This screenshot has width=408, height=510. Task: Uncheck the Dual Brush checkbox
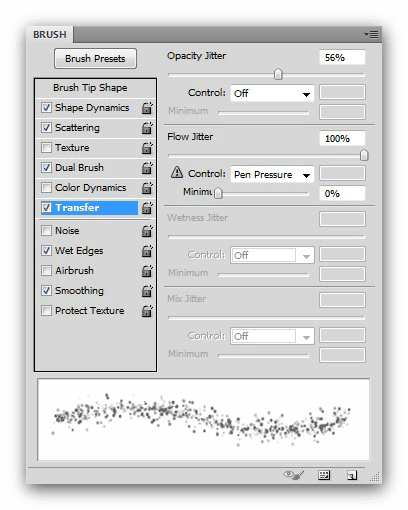click(46, 168)
